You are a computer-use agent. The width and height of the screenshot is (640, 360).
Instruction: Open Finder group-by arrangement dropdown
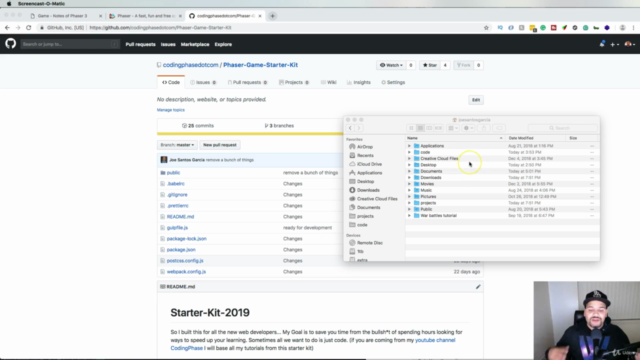click(x=453, y=128)
